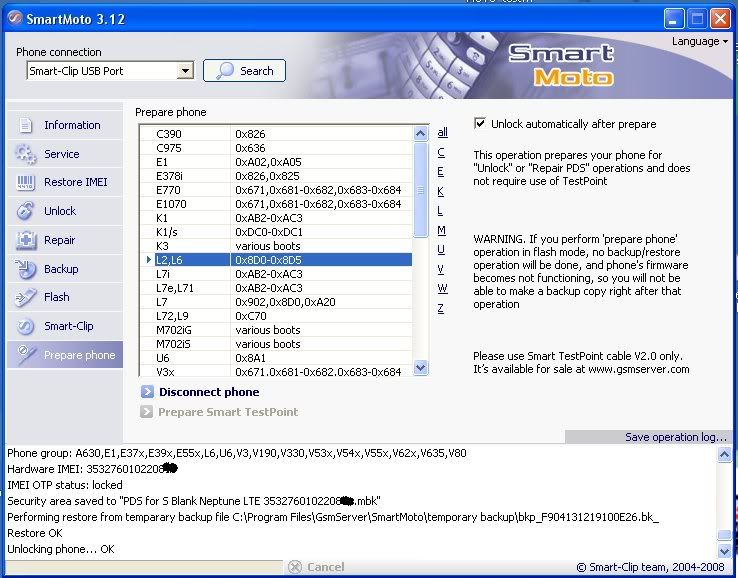The image size is (738, 578).
Task: Filter phone list by letter U
Action: pos(441,249)
